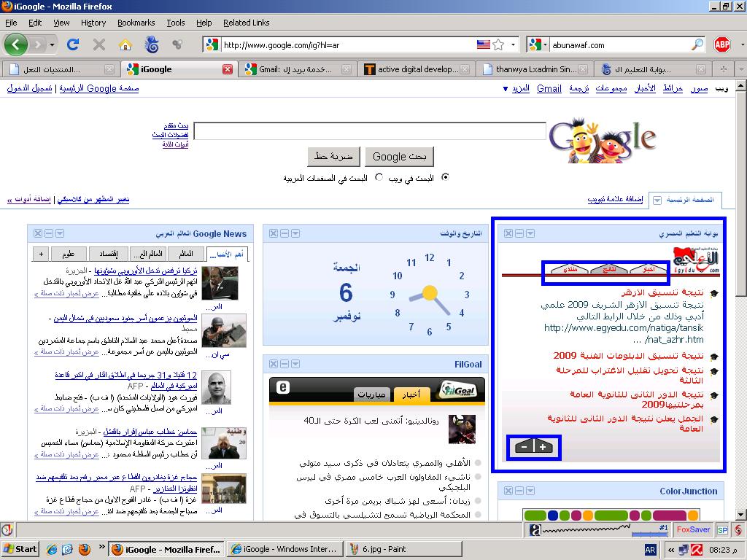Open the نتيجة تنسيق الازهر headline link
Image resolution: width=747 pixels, height=560 pixels.
pyautogui.click(x=662, y=292)
